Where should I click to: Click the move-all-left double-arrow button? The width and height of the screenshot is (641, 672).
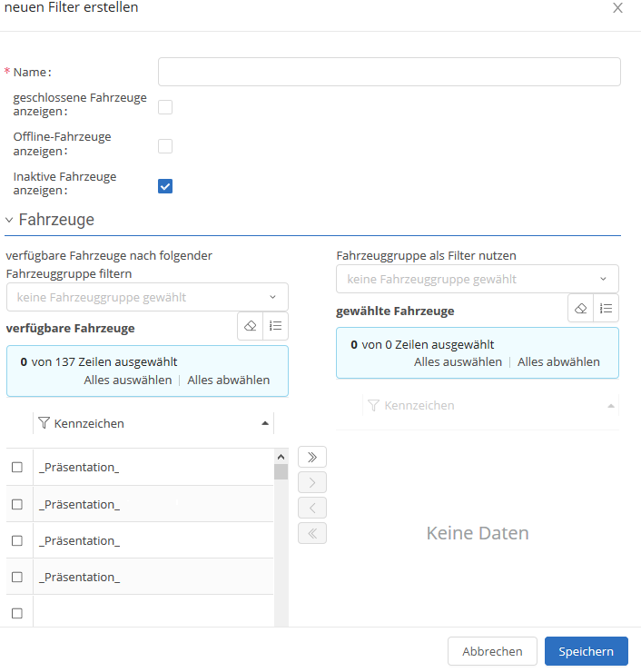coord(311,533)
